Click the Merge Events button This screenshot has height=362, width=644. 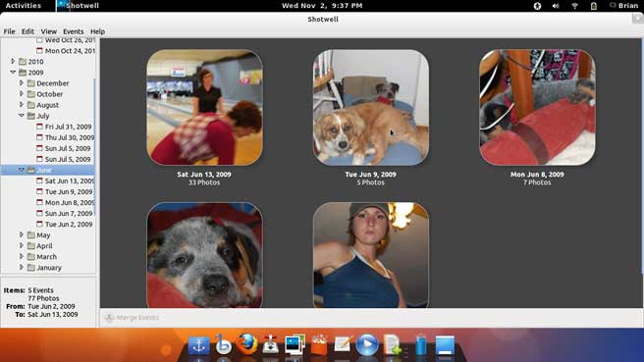[x=132, y=318]
